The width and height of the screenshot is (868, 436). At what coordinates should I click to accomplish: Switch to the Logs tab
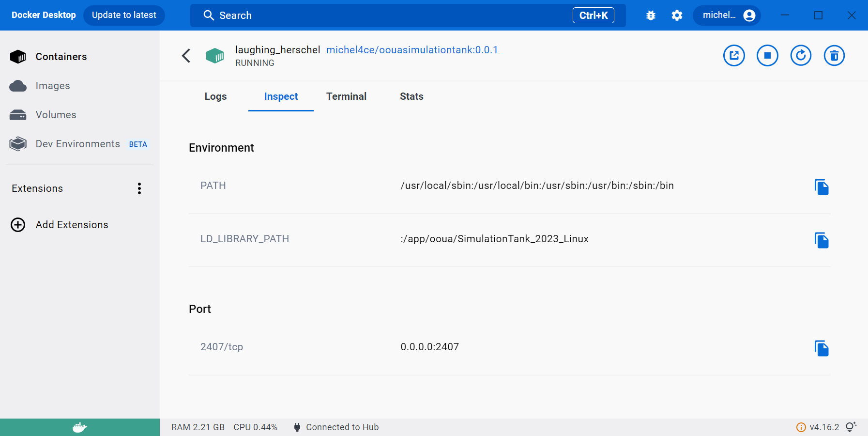tap(215, 96)
